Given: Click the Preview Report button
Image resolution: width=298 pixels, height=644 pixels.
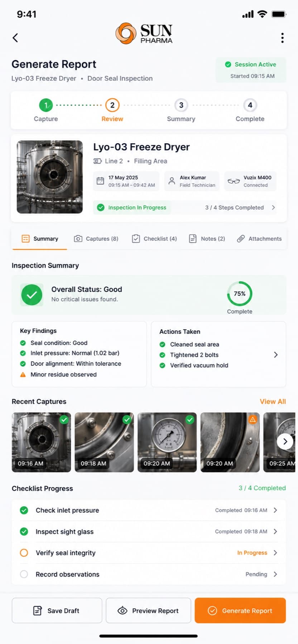Looking at the screenshot, I should click(148, 610).
